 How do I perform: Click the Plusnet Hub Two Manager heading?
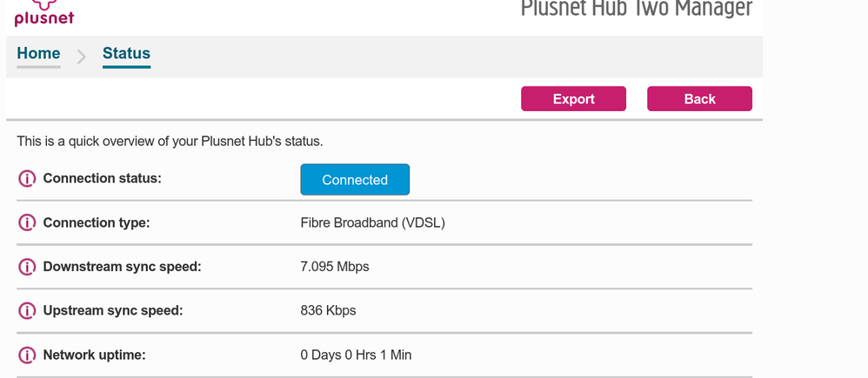pyautogui.click(x=636, y=9)
